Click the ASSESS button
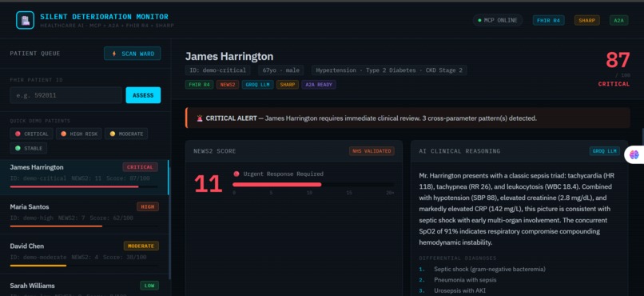This screenshot has width=644, height=296. 143,95
